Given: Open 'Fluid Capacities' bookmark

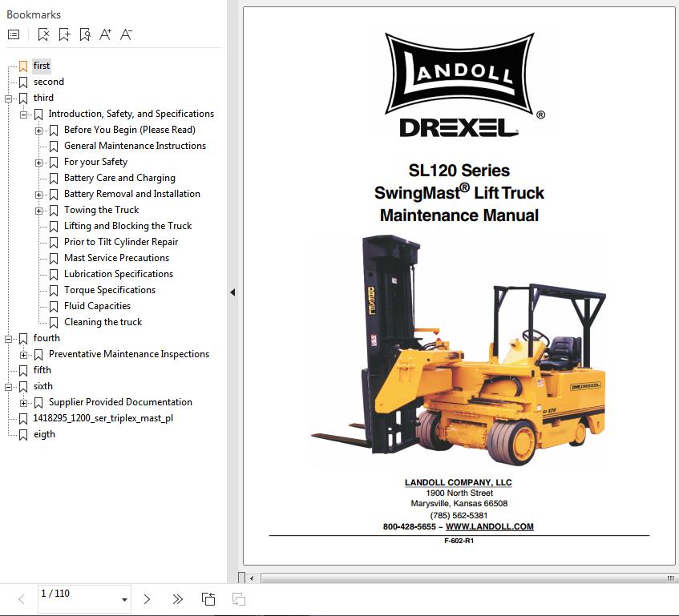Looking at the screenshot, I should coord(97,306).
